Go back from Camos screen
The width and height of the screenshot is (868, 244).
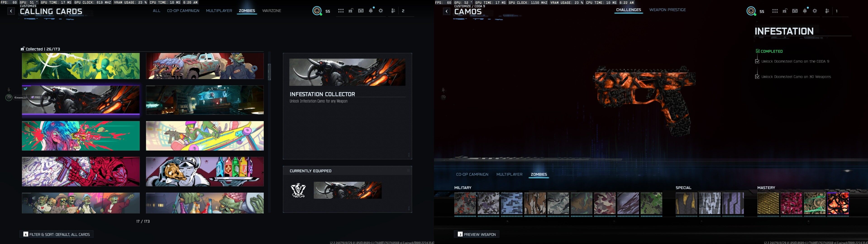point(446,12)
